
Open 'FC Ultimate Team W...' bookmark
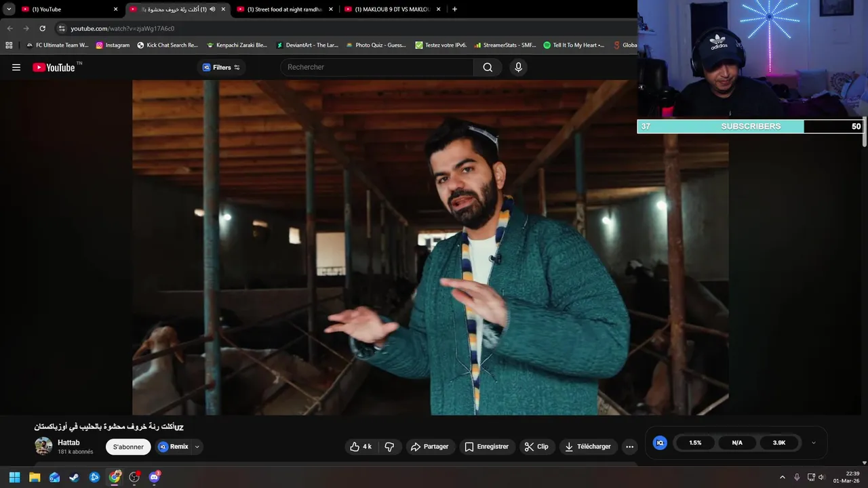tap(57, 45)
